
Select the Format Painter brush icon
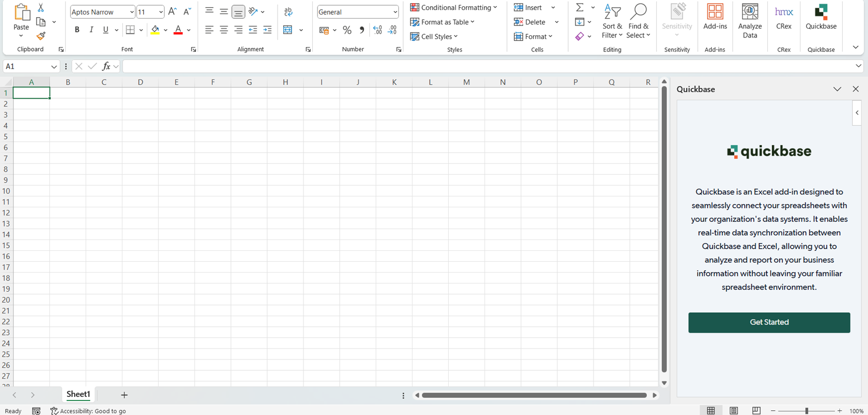pyautogui.click(x=41, y=36)
